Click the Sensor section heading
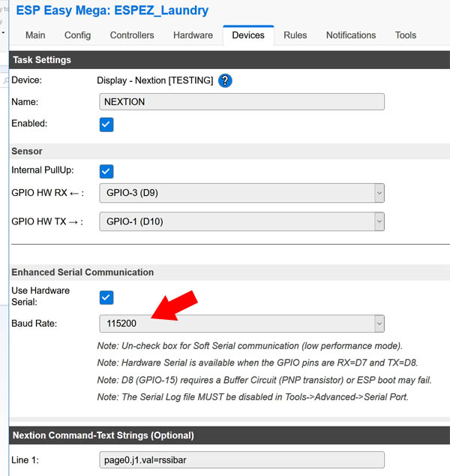 (x=27, y=151)
